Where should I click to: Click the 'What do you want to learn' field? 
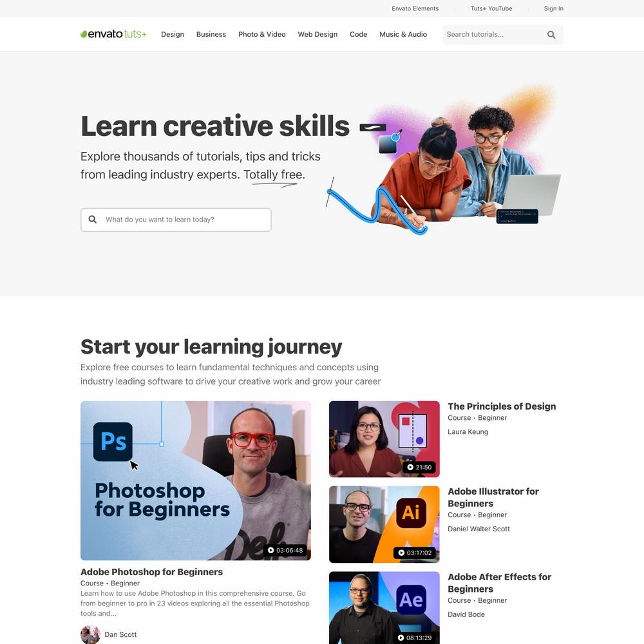176,220
